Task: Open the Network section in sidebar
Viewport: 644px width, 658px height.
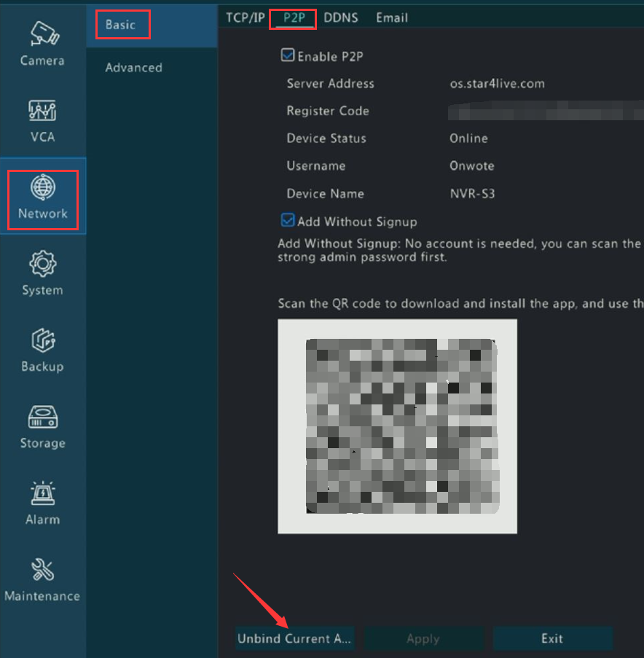Action: click(43, 197)
